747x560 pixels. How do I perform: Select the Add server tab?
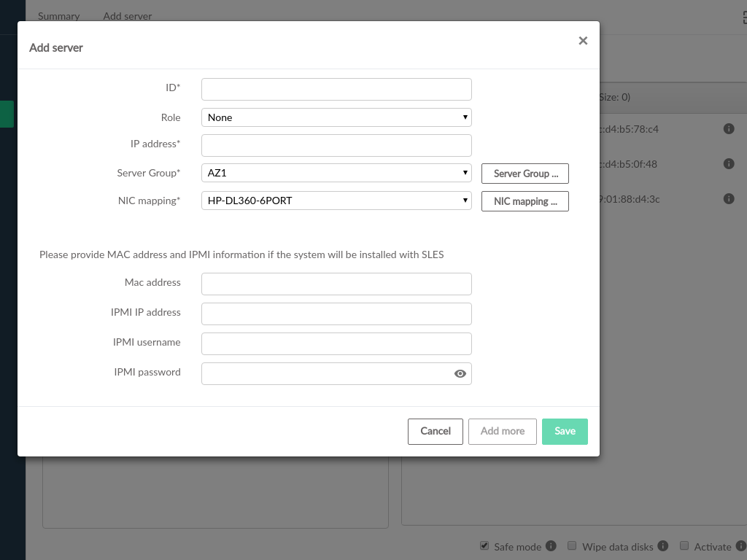(x=128, y=16)
